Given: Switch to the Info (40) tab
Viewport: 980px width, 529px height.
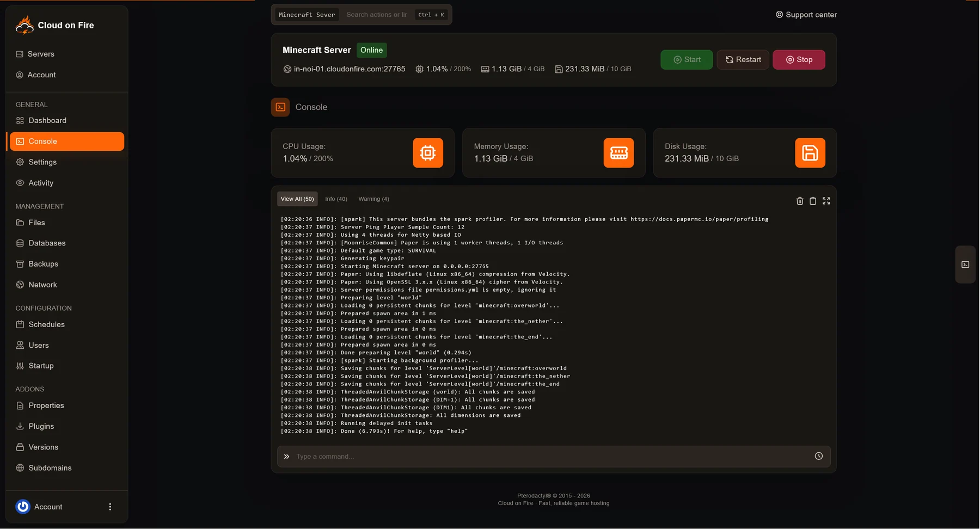Looking at the screenshot, I should [x=336, y=199].
